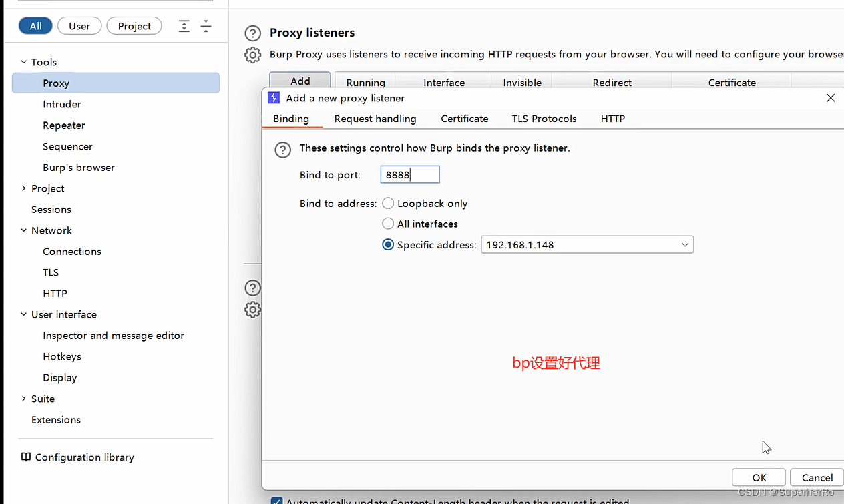The image size is (844, 504).
Task: Toggle Automatically update Content-Length checkbox
Action: pos(276,501)
